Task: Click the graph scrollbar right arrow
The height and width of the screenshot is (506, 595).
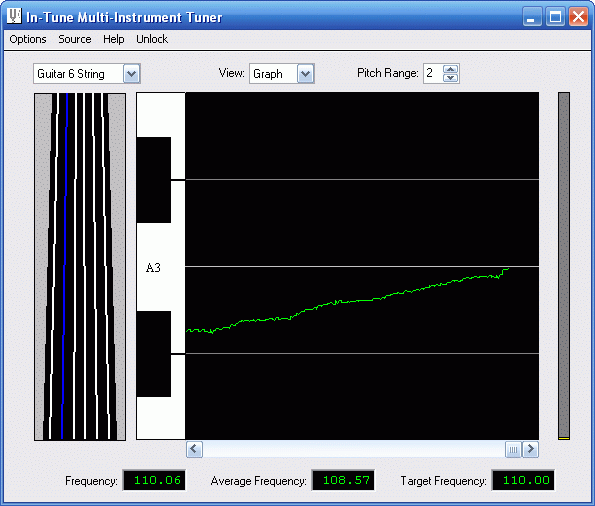Action: pyautogui.click(x=530, y=449)
